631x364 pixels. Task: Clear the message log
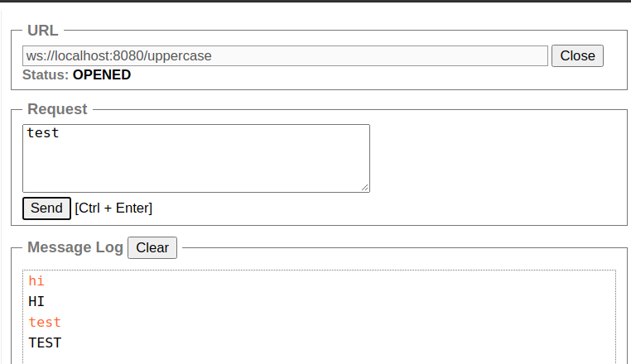point(152,248)
